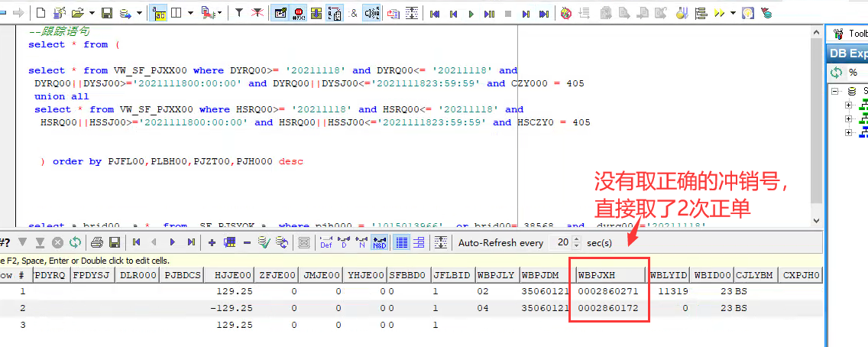This screenshot has height=347, width=868.
Task: Toggle the 'D' column display mode
Action: pyautogui.click(x=344, y=242)
